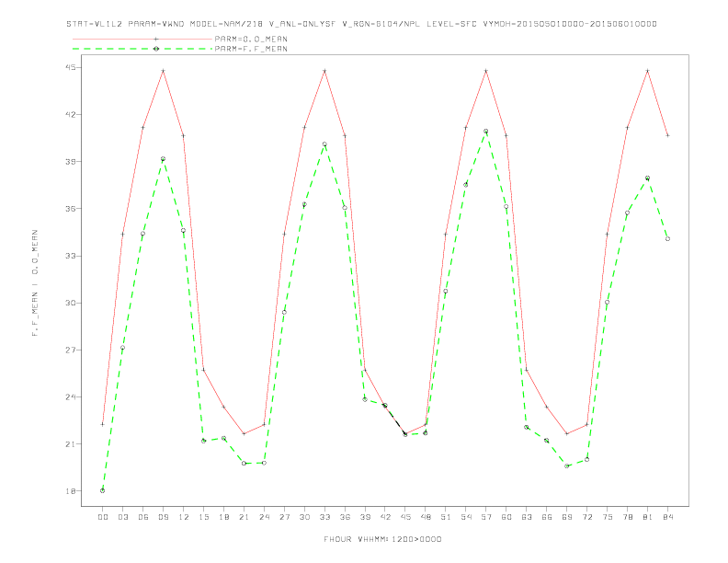728x563 pixels.
Task: Click the y-axis tick label 33
Action: pos(71,256)
